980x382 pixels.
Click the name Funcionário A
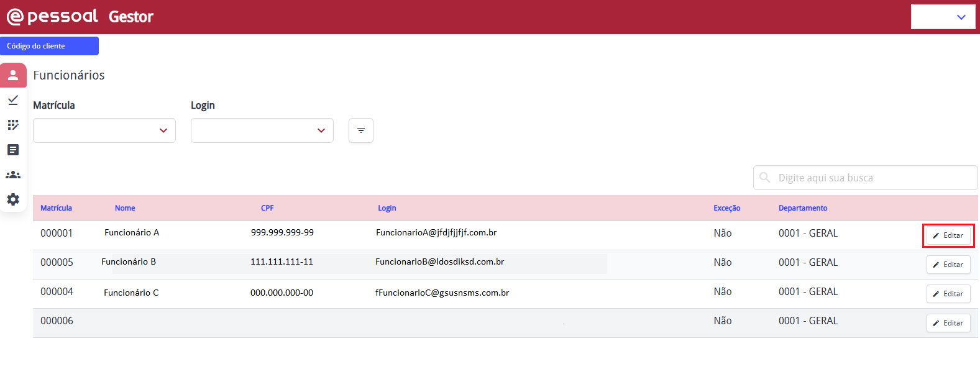click(x=132, y=232)
